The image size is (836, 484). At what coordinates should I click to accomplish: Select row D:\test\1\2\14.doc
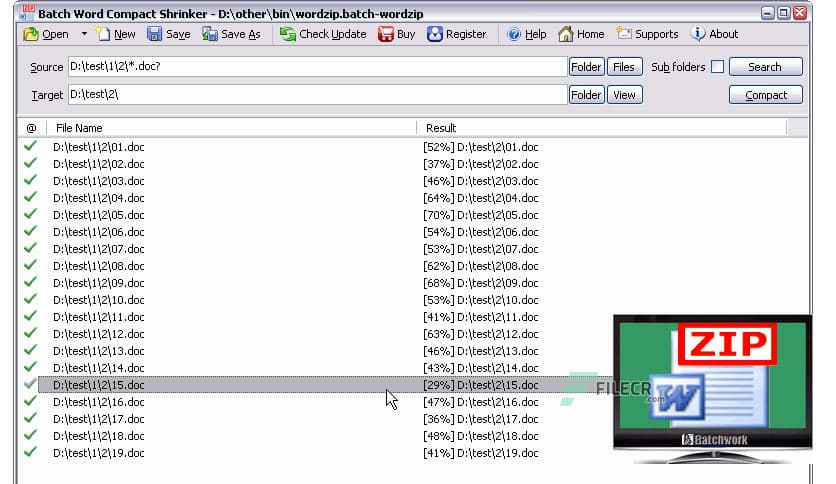coord(99,368)
